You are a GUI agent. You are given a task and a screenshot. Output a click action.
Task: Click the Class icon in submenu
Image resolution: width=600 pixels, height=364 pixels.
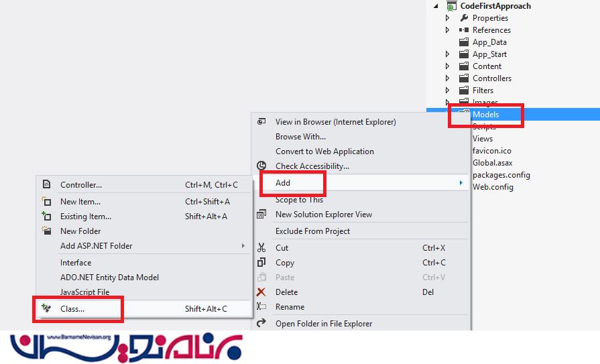46,308
